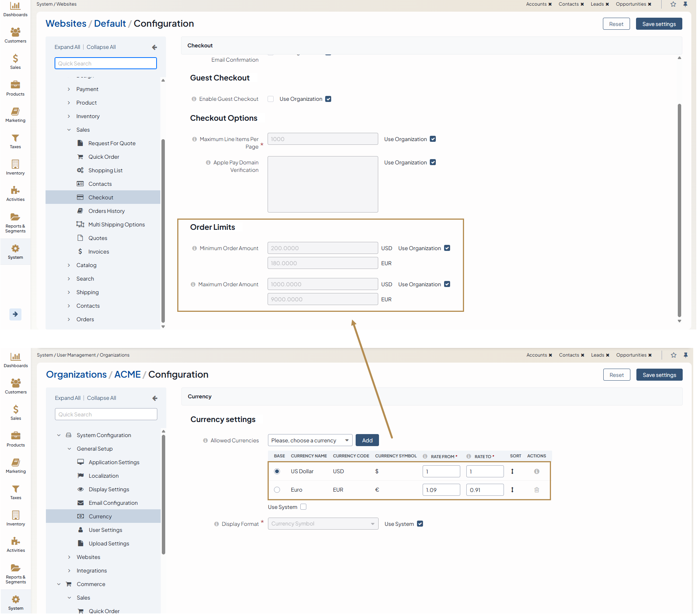Open Customers in the Websites page sidebar
The image size is (700, 615).
(x=15, y=35)
